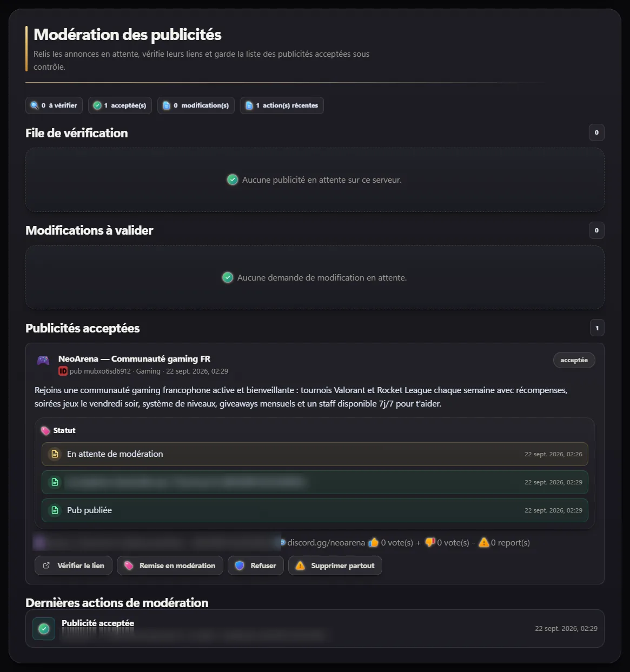Click the File de vérification counter badge

(596, 132)
